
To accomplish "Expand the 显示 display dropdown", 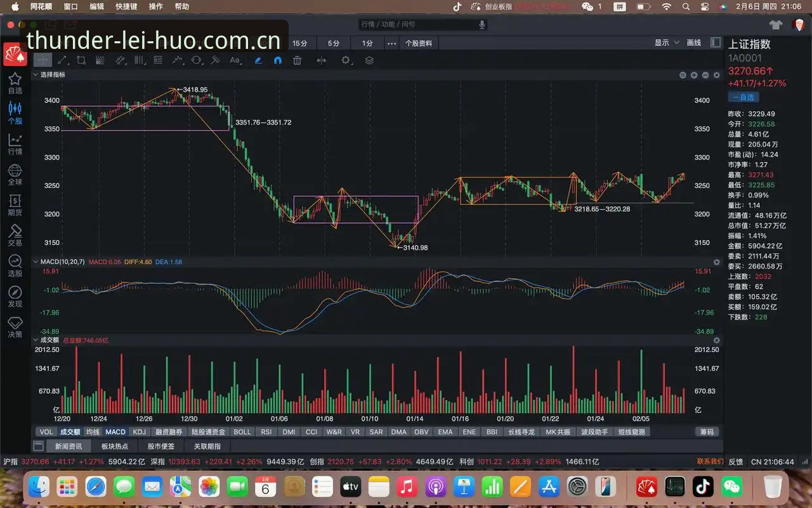I will click(x=667, y=43).
